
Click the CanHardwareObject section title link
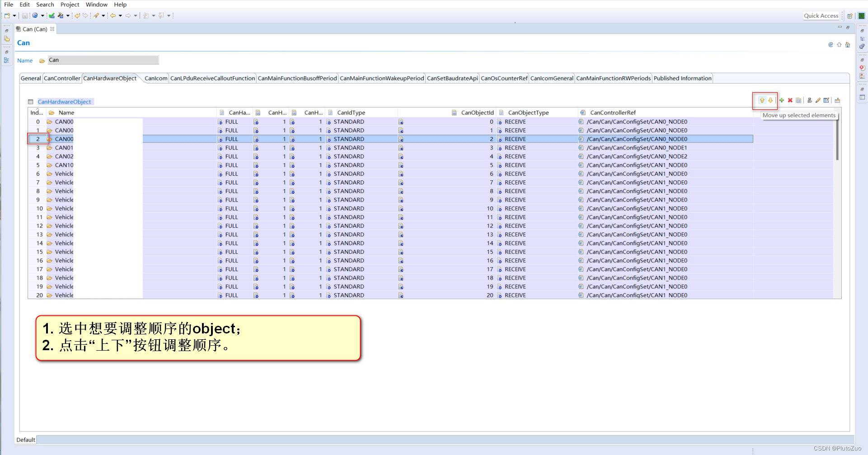pyautogui.click(x=64, y=102)
